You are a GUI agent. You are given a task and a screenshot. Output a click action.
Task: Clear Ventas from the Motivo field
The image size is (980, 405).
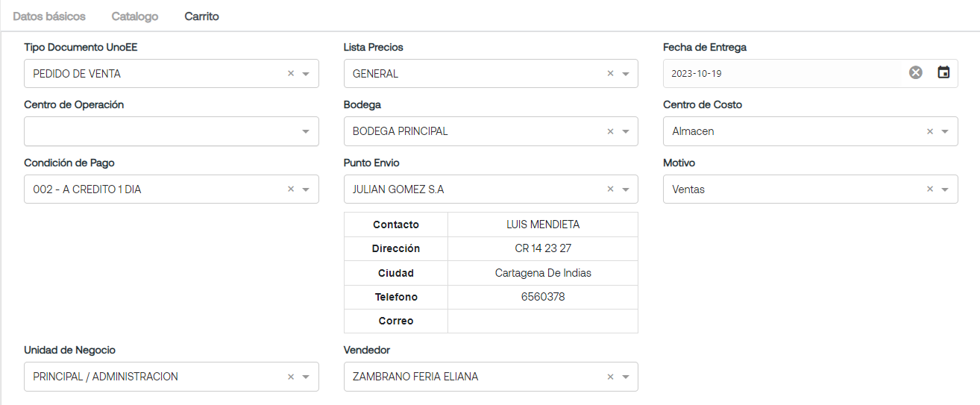930,189
